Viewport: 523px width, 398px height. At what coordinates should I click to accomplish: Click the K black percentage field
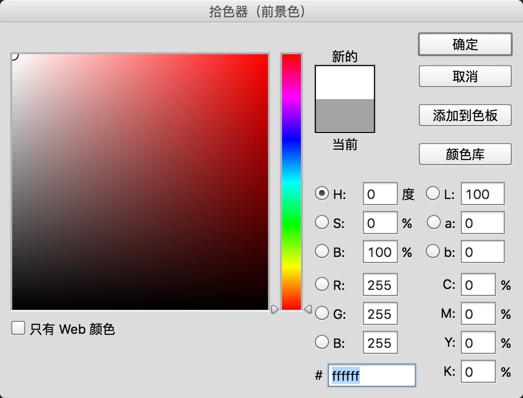(478, 371)
